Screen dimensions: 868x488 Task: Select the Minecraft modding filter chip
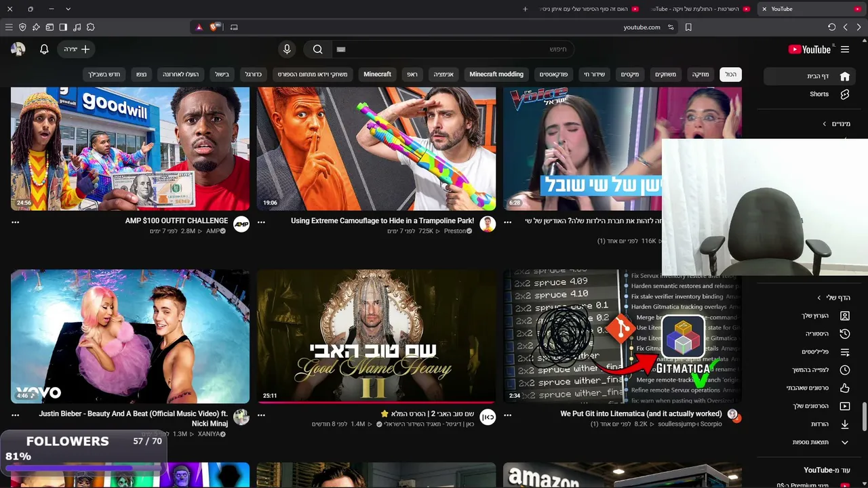tap(496, 75)
